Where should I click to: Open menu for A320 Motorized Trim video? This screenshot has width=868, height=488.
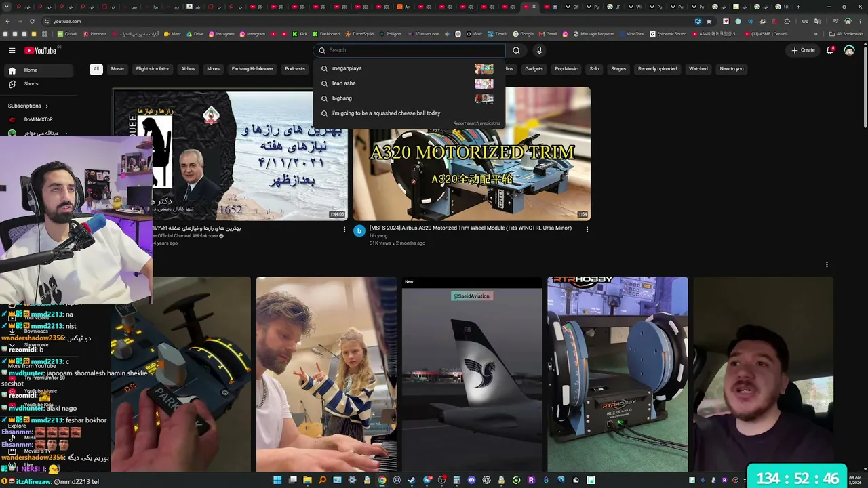pyautogui.click(x=587, y=230)
